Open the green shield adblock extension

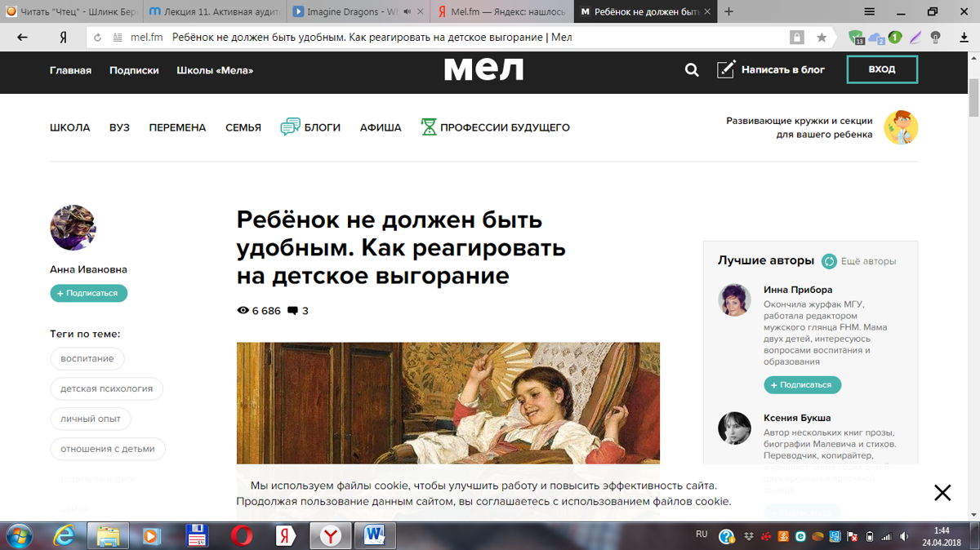pyautogui.click(x=855, y=38)
